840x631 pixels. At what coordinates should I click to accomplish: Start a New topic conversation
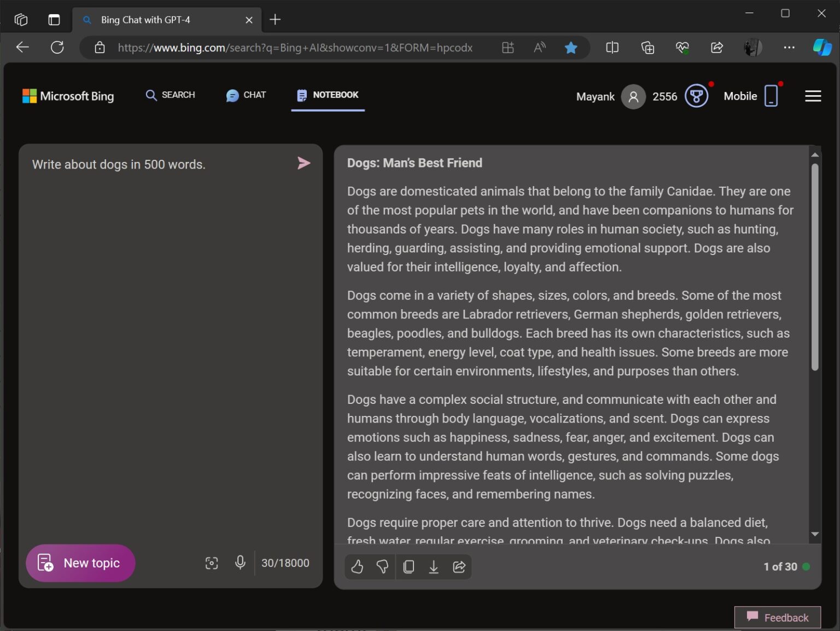click(80, 563)
